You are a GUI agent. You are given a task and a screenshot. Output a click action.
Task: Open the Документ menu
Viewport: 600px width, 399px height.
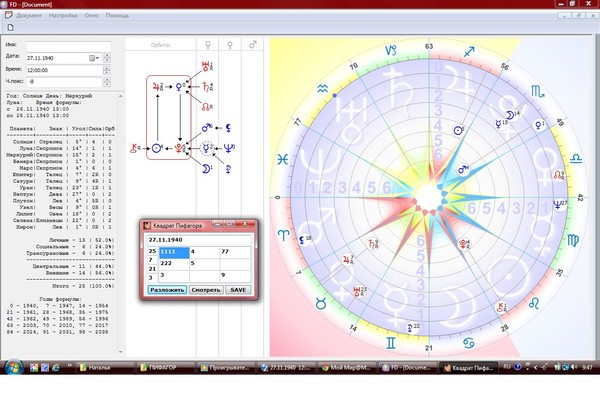coord(29,15)
